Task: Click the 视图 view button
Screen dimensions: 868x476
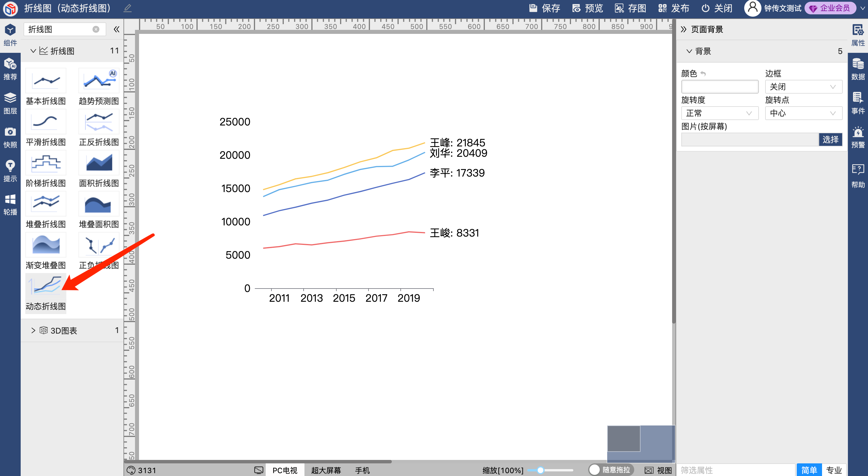Action: coord(658,470)
